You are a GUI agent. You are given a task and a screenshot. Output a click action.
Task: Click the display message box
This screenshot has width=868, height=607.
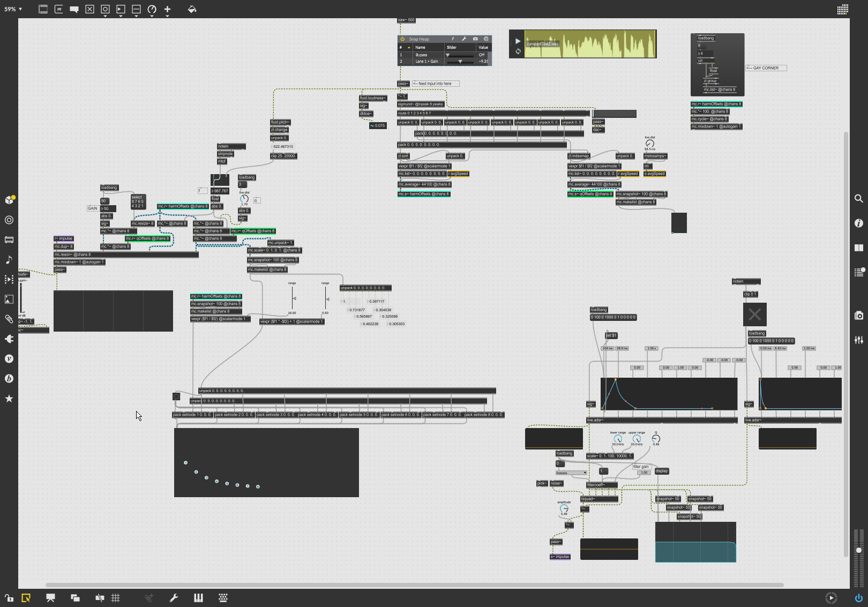[662, 471]
